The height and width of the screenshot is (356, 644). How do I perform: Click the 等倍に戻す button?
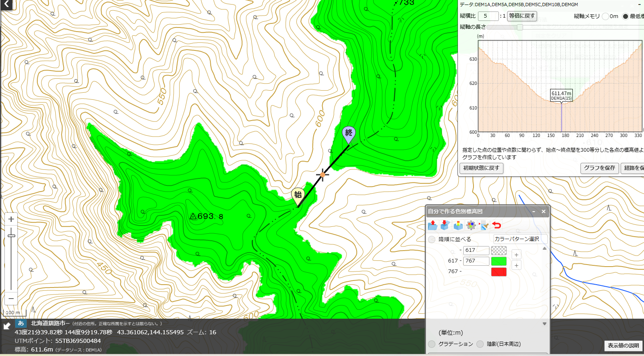(x=522, y=16)
